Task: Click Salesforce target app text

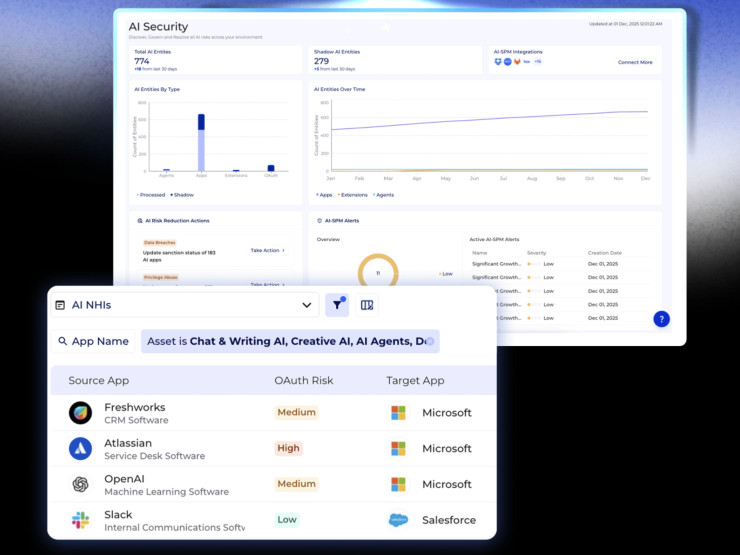Action: point(449,520)
